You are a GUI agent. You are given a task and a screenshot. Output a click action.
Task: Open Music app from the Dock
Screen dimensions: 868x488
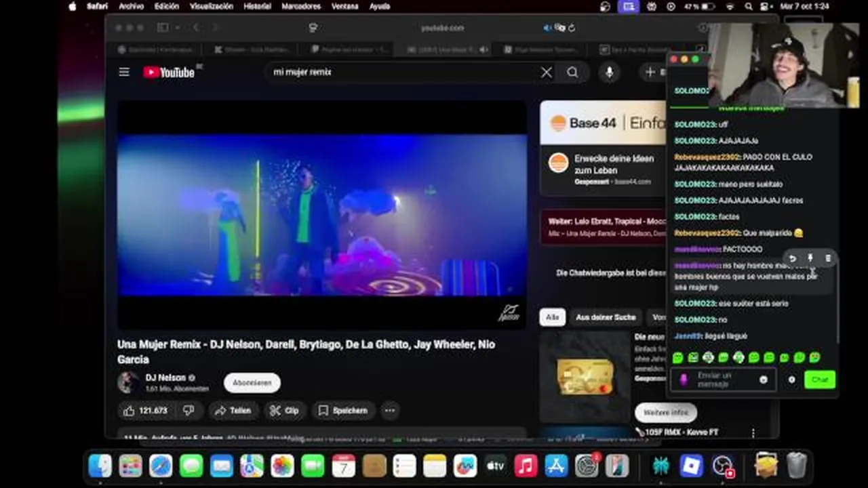click(x=526, y=466)
